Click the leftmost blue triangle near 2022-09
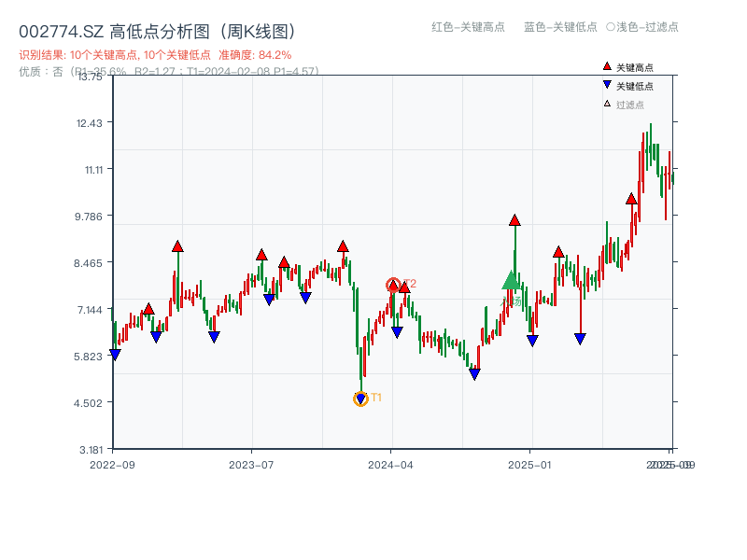This screenshot has height=560, width=747. (115, 353)
